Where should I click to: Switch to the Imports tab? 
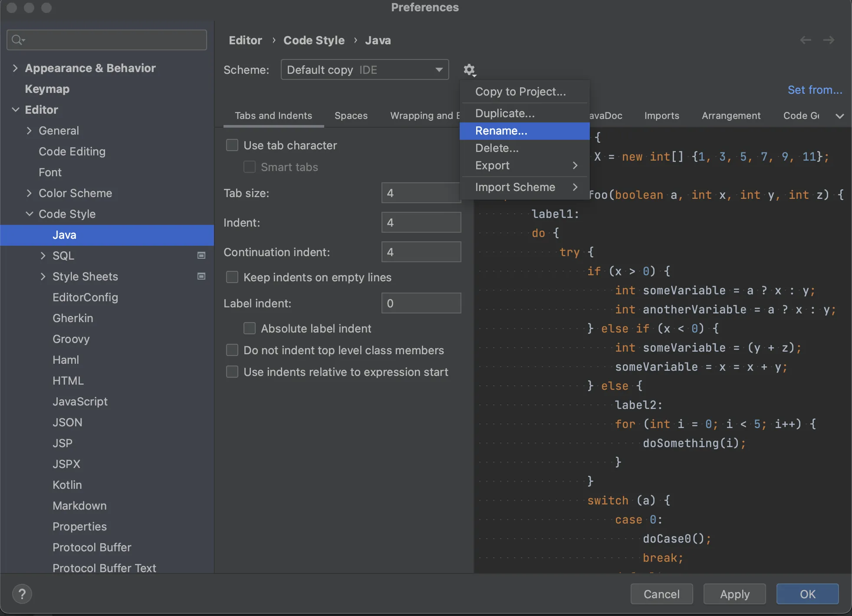[661, 115]
